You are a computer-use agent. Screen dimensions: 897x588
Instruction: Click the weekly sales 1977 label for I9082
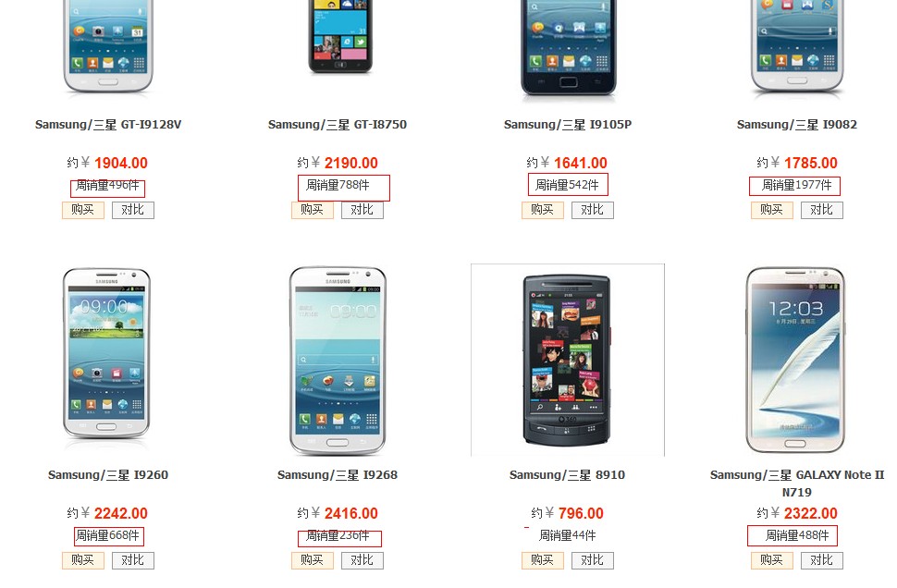[x=796, y=185]
